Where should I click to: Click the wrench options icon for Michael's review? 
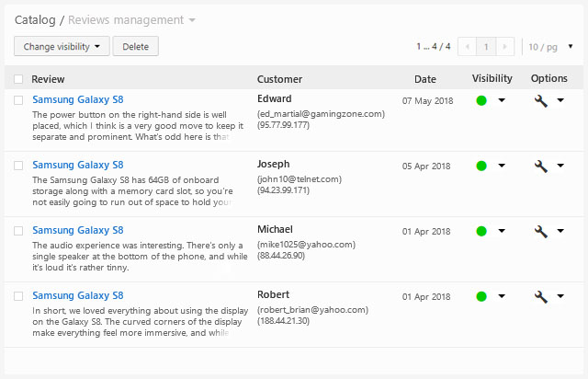(x=541, y=231)
